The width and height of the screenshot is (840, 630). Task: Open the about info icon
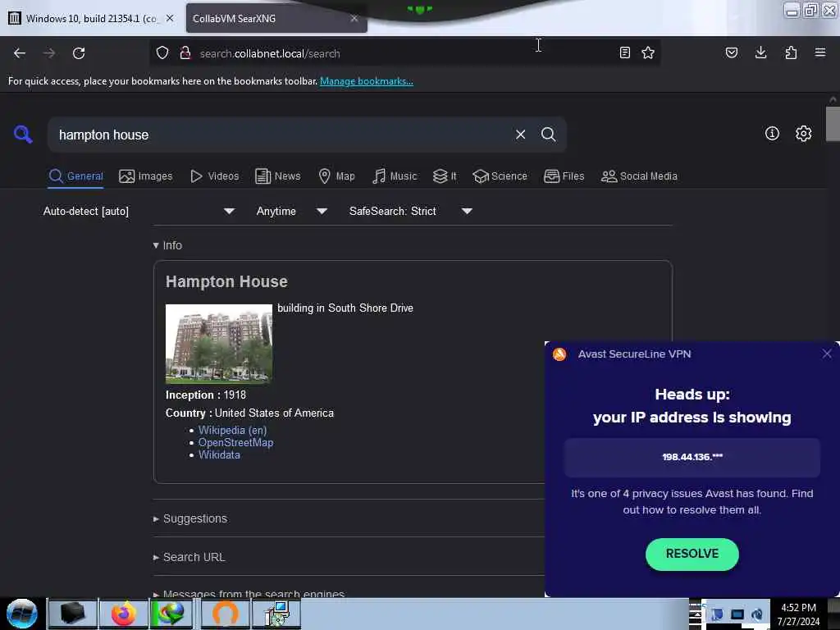[772, 134]
